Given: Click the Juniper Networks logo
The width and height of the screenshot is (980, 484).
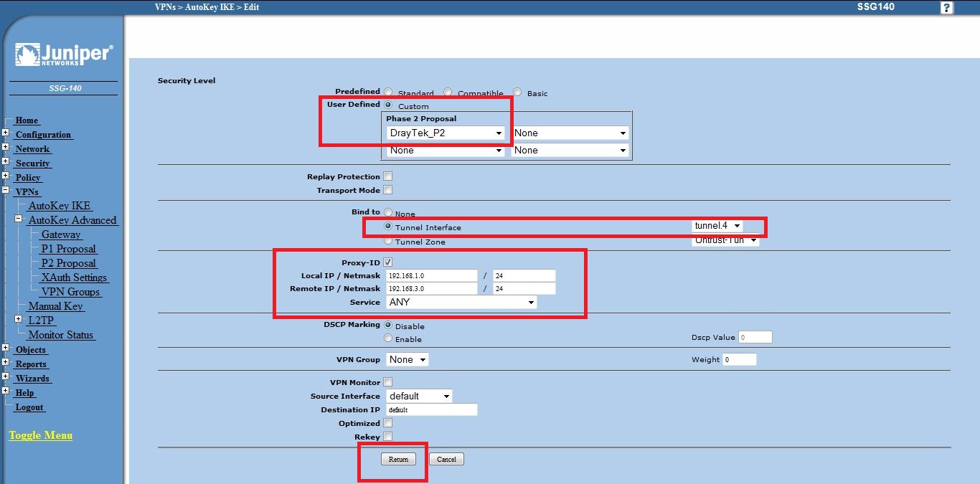Looking at the screenshot, I should point(63,55).
